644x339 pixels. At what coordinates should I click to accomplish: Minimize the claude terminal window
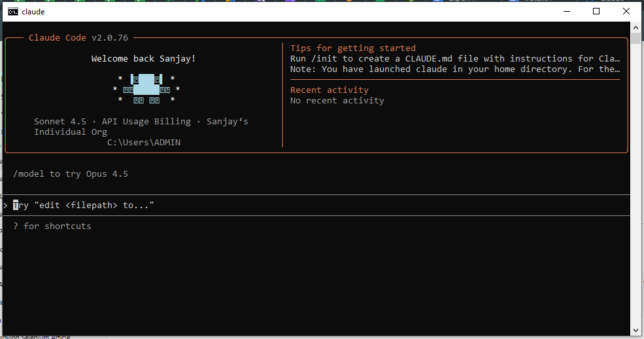click(x=566, y=11)
